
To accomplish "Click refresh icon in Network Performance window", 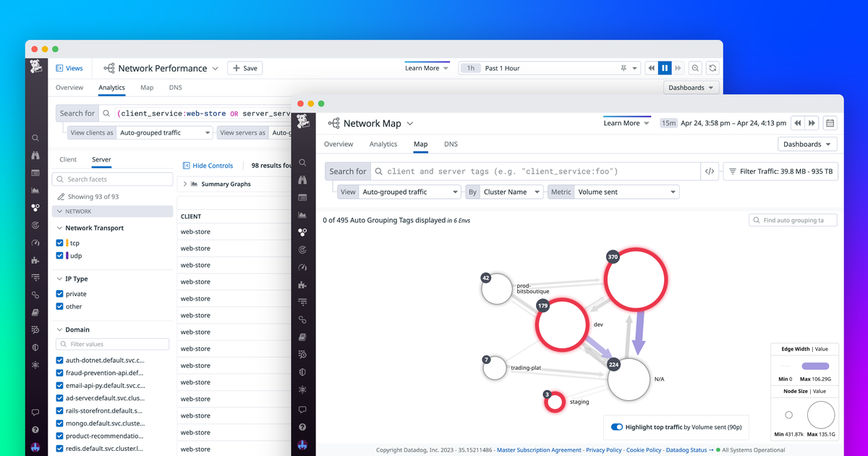I will click(712, 68).
